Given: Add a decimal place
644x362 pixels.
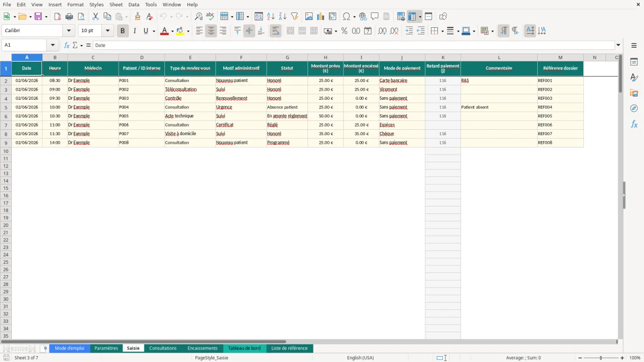Looking at the screenshot, I should pos(382,31).
